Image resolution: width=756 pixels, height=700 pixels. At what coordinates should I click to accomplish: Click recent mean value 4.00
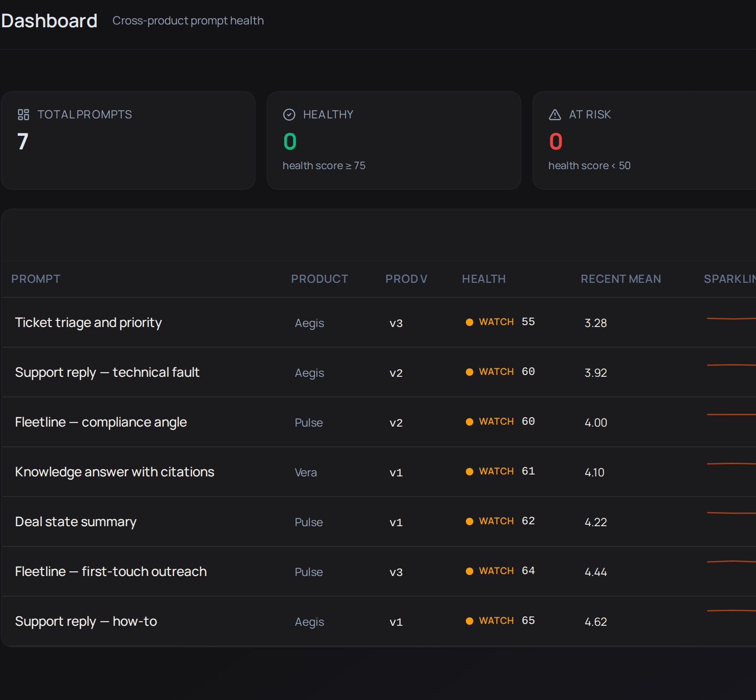595,423
